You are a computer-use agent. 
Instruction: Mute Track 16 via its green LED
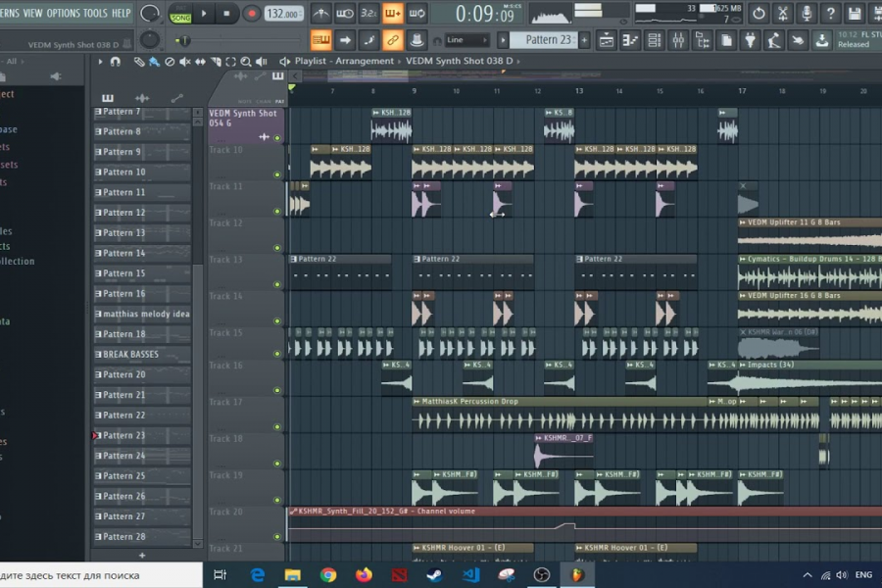click(276, 390)
